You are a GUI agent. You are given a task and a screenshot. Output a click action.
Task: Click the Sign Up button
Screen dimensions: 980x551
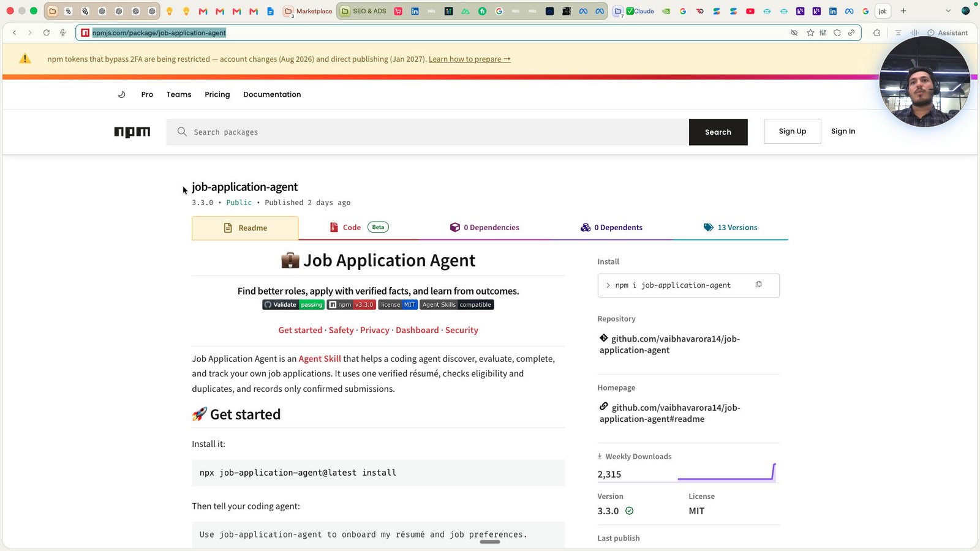pos(792,132)
